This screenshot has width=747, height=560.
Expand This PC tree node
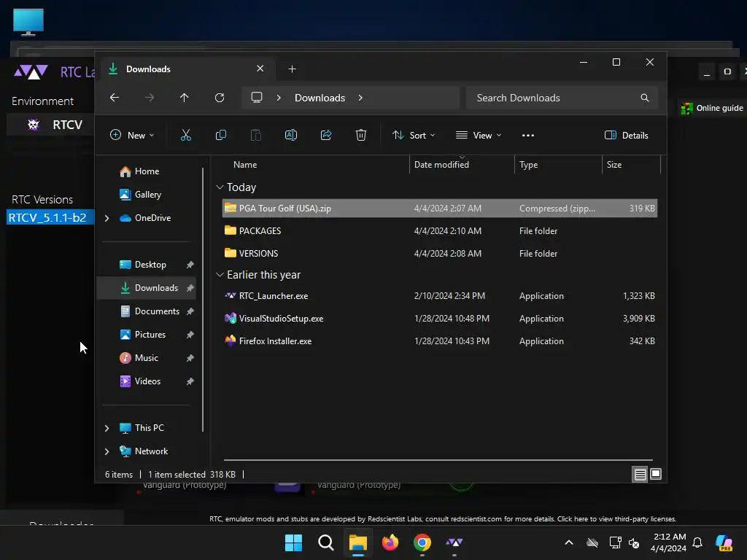tap(107, 428)
